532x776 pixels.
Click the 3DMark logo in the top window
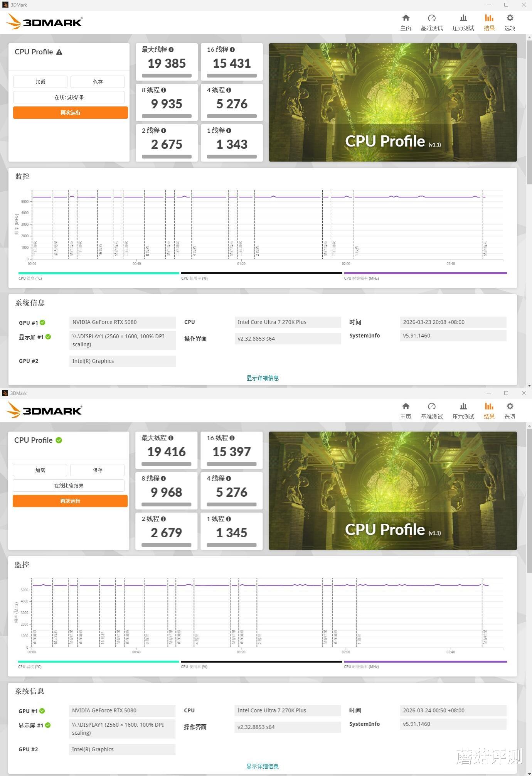pos(44,22)
